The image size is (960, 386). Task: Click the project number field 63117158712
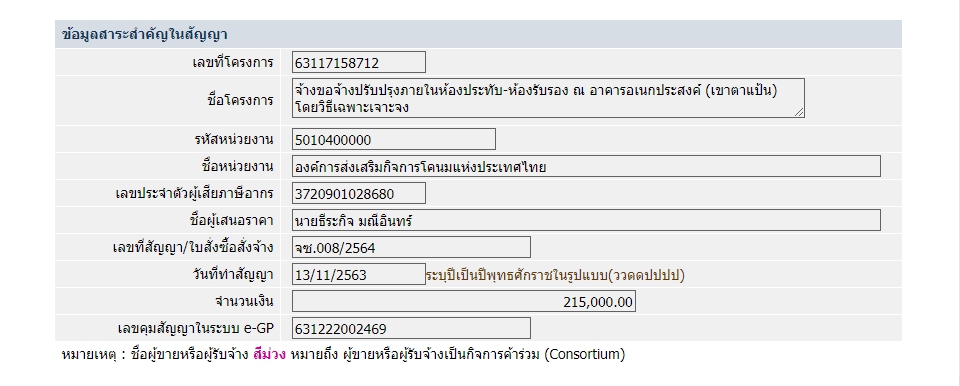(358, 62)
